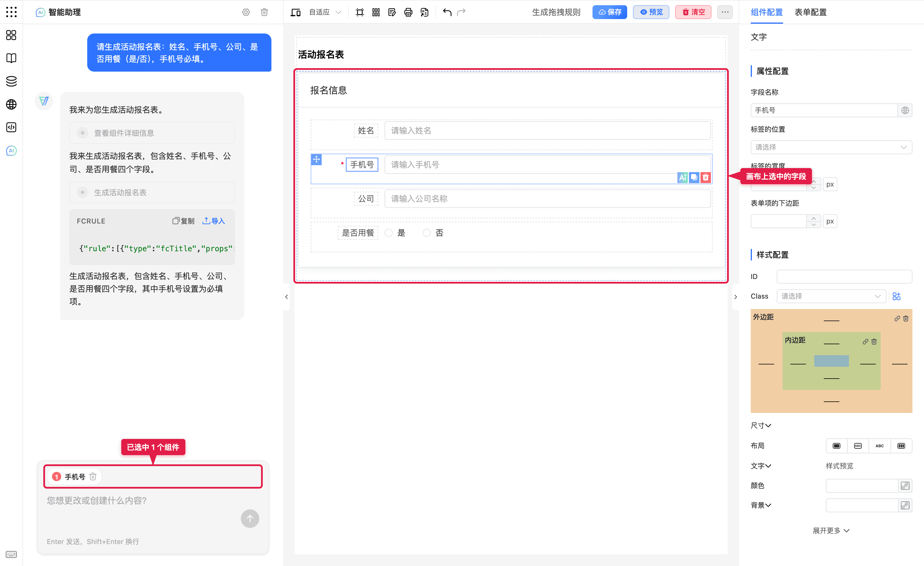Click 展开更多 to show more styles
Image resolution: width=924 pixels, height=566 pixels.
pos(831,530)
